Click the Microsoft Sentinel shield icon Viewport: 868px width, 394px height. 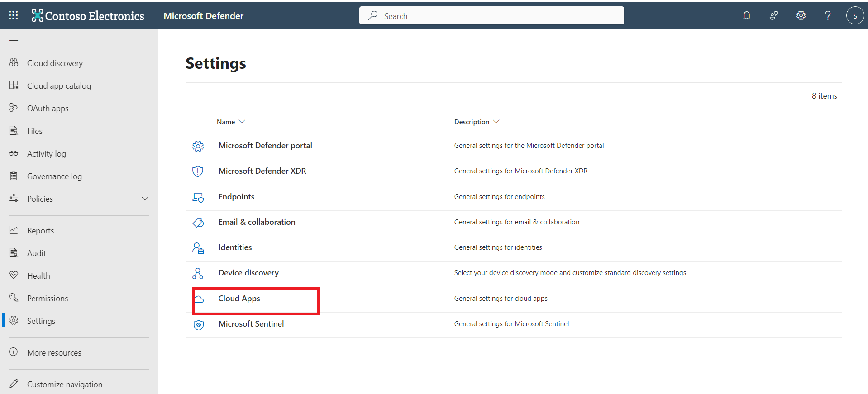click(x=198, y=324)
